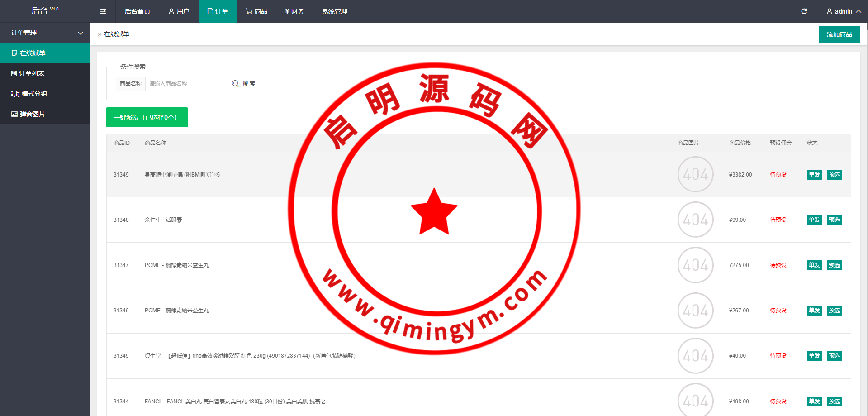
Task: Click the magnifier search button
Action: [243, 84]
